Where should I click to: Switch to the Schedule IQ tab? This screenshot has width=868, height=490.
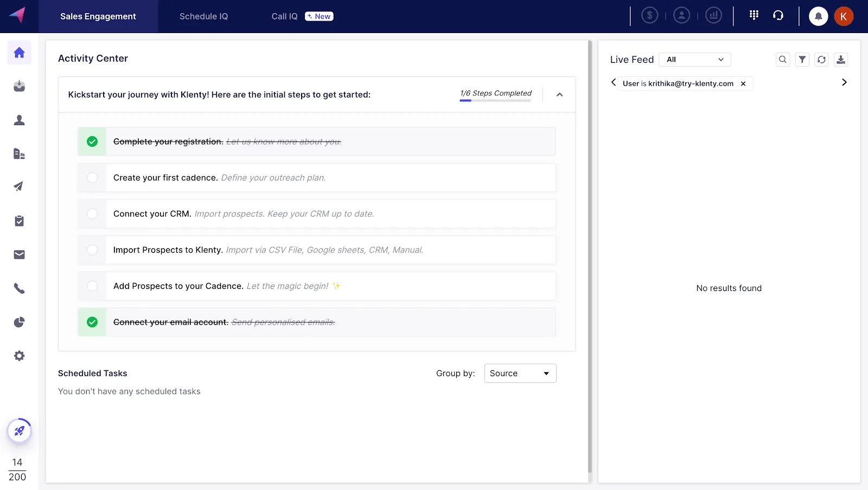[x=204, y=16]
